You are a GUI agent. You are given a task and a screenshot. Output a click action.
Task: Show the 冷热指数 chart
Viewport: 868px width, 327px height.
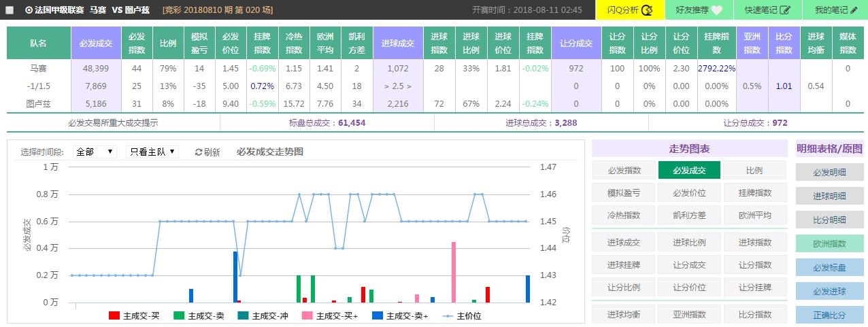(x=624, y=215)
